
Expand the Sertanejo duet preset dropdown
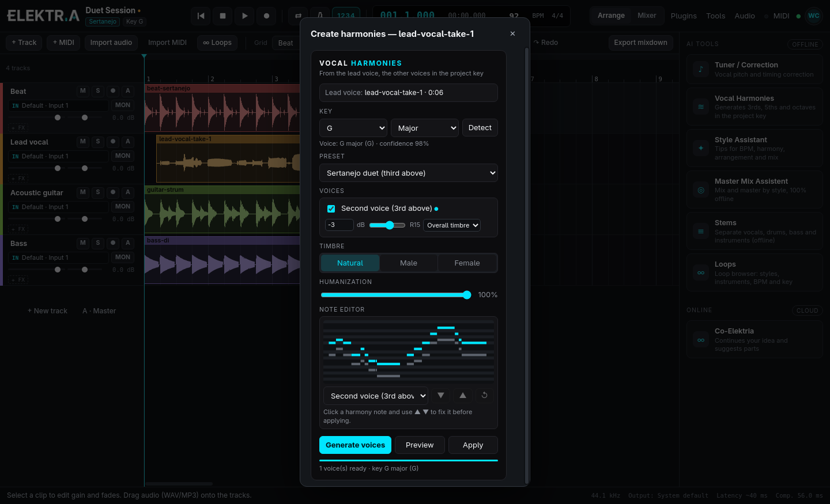[409, 173]
